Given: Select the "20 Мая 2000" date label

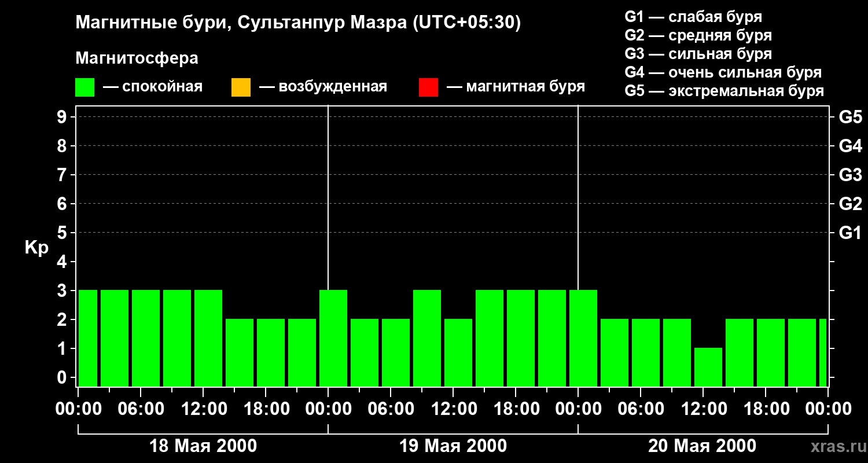Looking at the screenshot, I should pos(702,446).
